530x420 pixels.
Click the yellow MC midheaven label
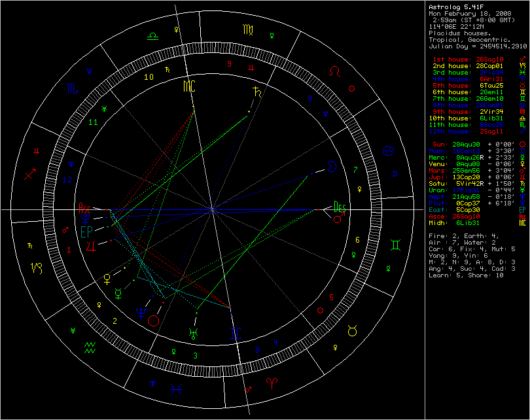coord(189,86)
